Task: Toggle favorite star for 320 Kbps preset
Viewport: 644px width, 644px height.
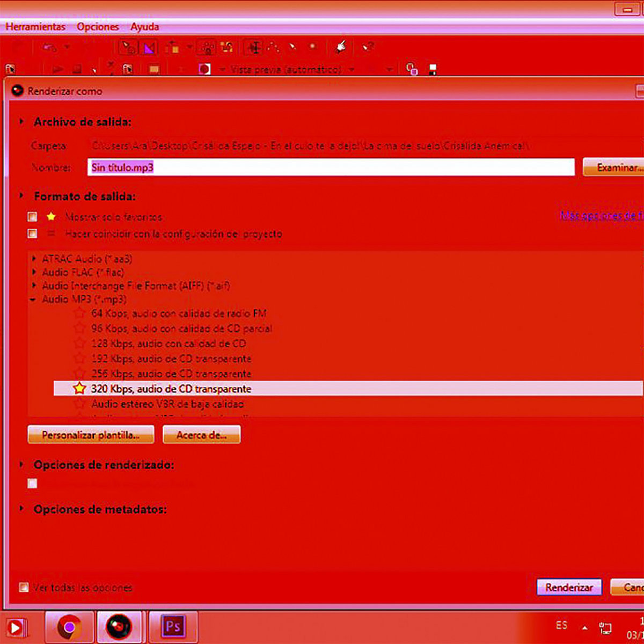Action: pos(79,388)
